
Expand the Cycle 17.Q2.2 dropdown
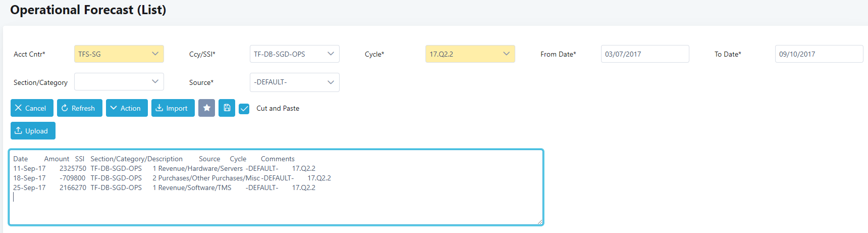(x=470, y=54)
